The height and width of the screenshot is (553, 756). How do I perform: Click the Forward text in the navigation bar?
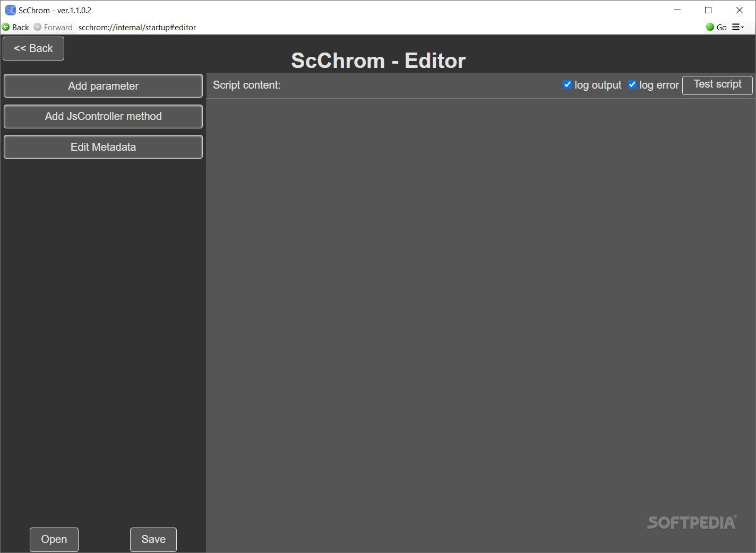[58, 28]
